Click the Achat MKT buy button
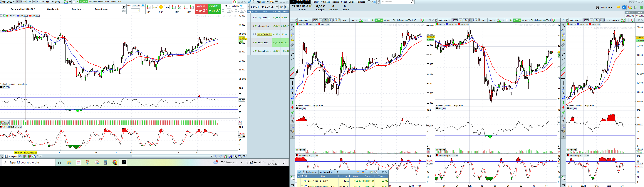The height and width of the screenshot is (187, 644). (214, 9)
